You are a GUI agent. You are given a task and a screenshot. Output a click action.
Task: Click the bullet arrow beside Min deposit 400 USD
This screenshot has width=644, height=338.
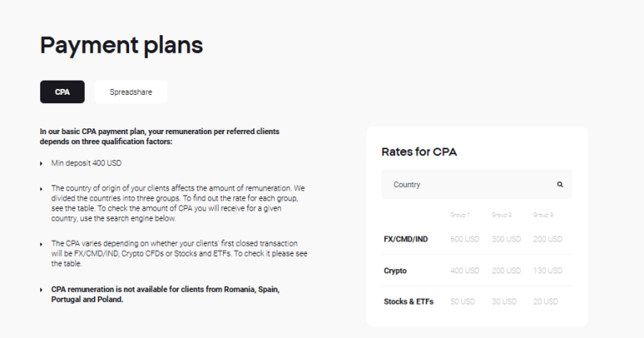point(41,164)
